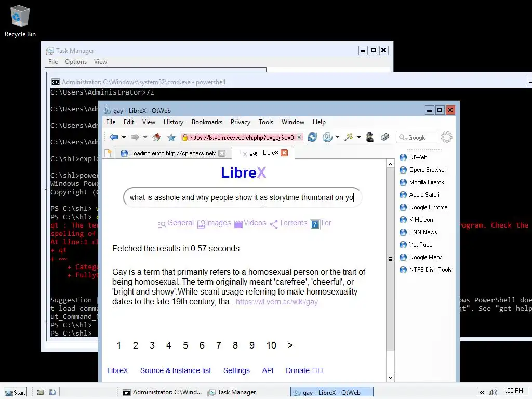Open the Google search engine dropdown
Image resolution: width=532 pixels, height=399 pixels.
[x=403, y=137]
